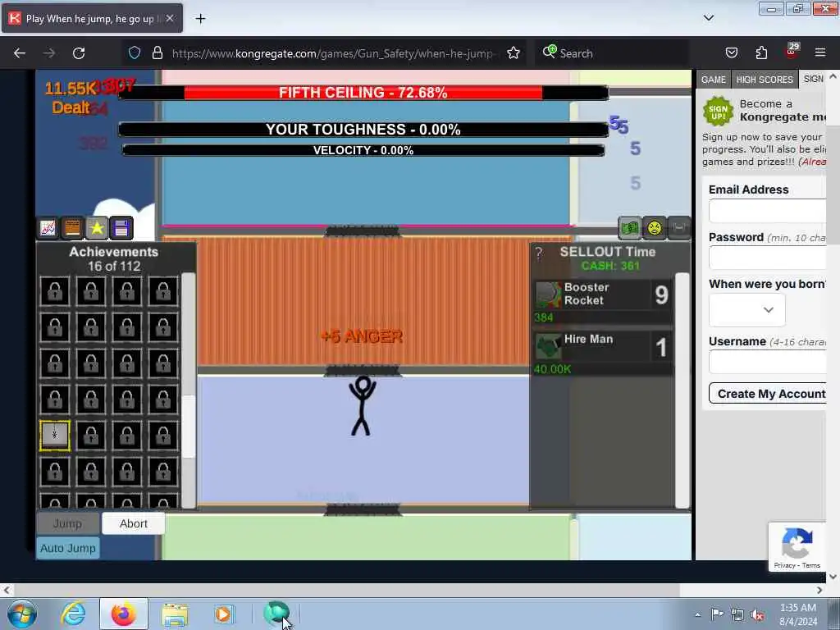This screenshot has height=630, width=840.
Task: Click the stickman character
Action: (x=362, y=405)
